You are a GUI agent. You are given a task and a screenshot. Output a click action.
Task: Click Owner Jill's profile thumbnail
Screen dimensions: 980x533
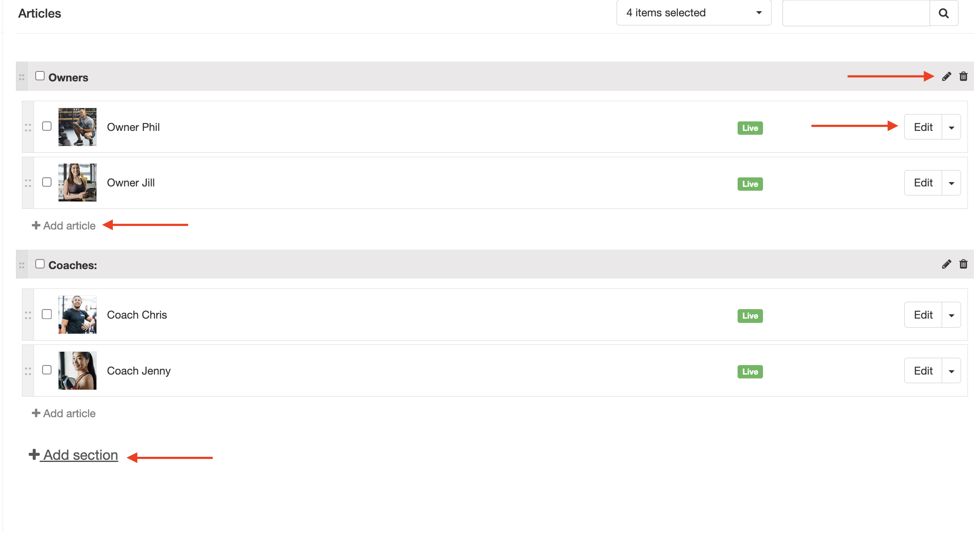(x=77, y=183)
